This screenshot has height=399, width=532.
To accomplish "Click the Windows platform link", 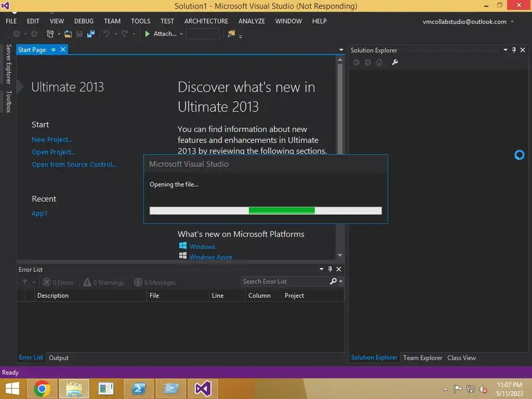I will tap(202, 247).
